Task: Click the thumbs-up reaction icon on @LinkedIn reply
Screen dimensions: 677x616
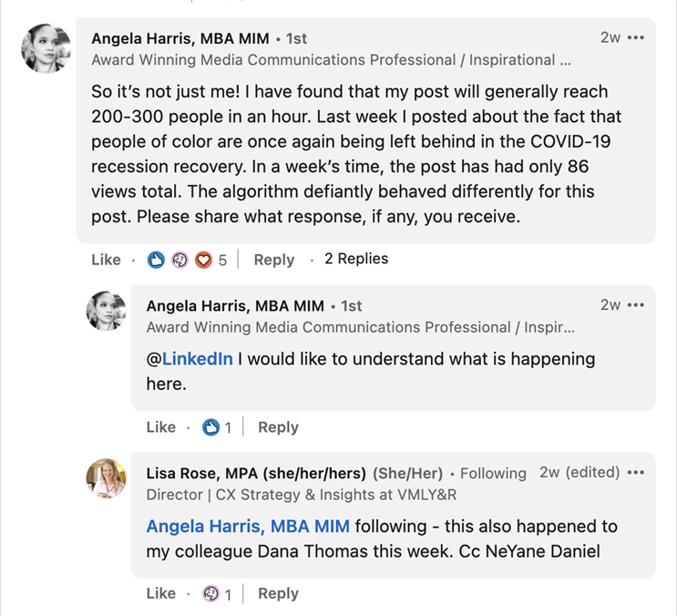Action: tap(210, 427)
